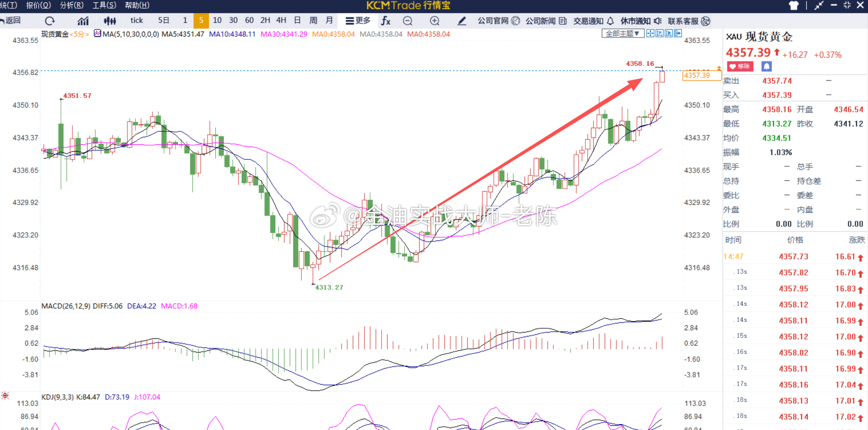Viewport: 868px width, 430px height.
Task: Expand the 更多 more options menu
Action: pyautogui.click(x=358, y=21)
